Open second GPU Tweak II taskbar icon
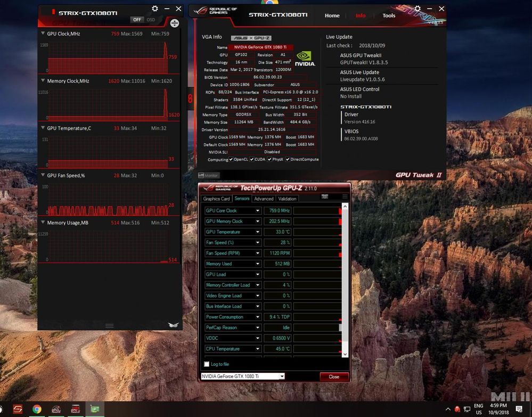 75,409
